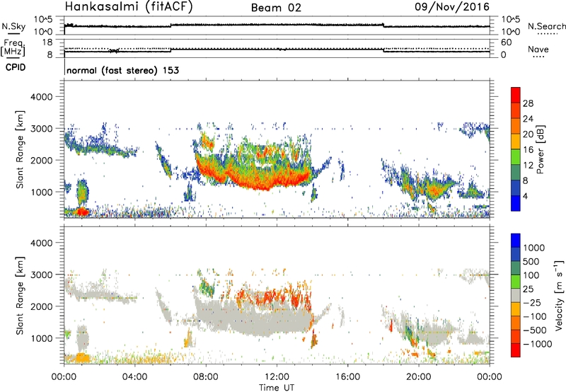Click the red bottom of Velocity colorbar

click(x=516, y=350)
